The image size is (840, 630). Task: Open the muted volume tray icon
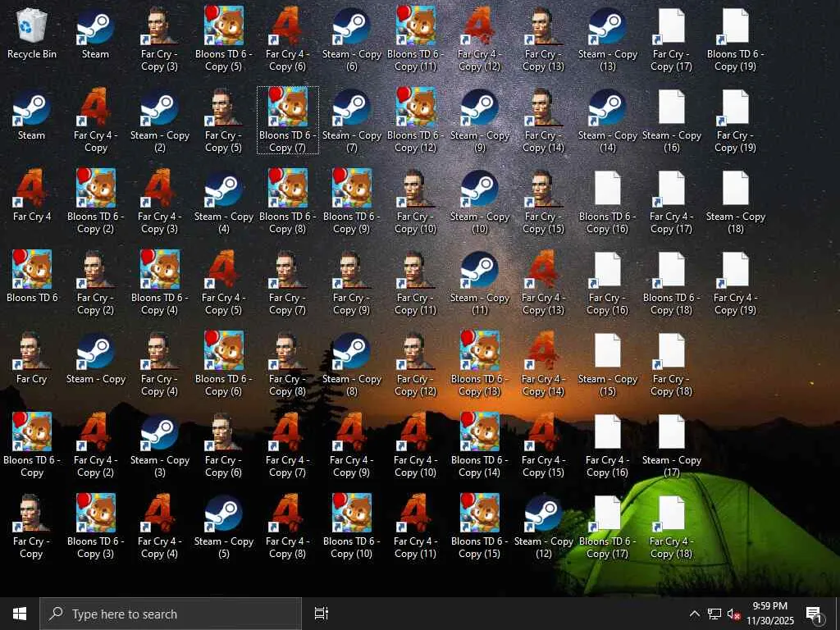point(734,614)
